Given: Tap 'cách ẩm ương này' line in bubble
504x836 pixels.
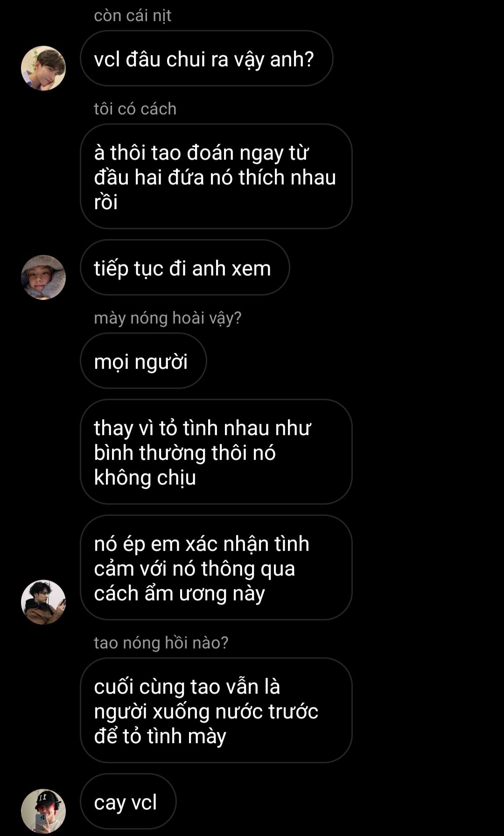Looking at the screenshot, I should (x=180, y=593).
